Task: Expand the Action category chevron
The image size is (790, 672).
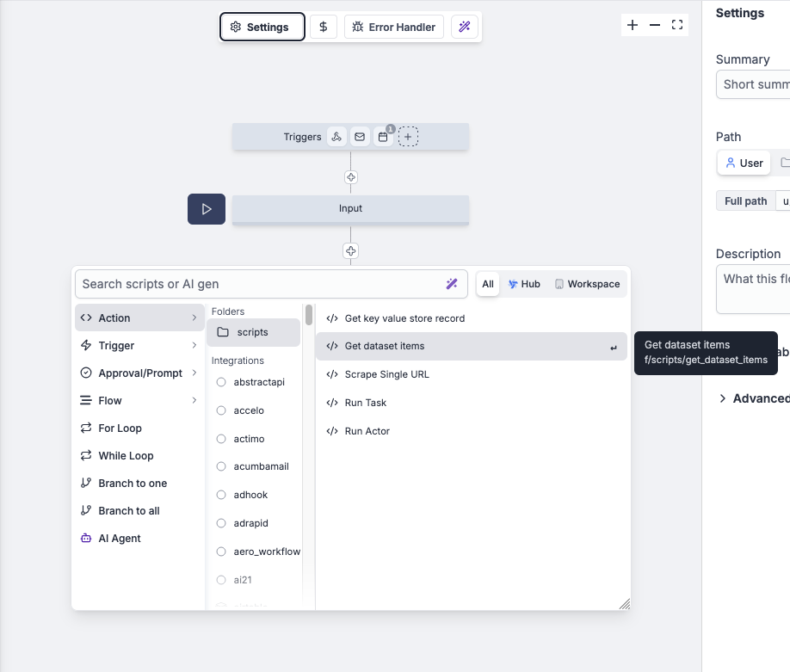Action: [194, 318]
